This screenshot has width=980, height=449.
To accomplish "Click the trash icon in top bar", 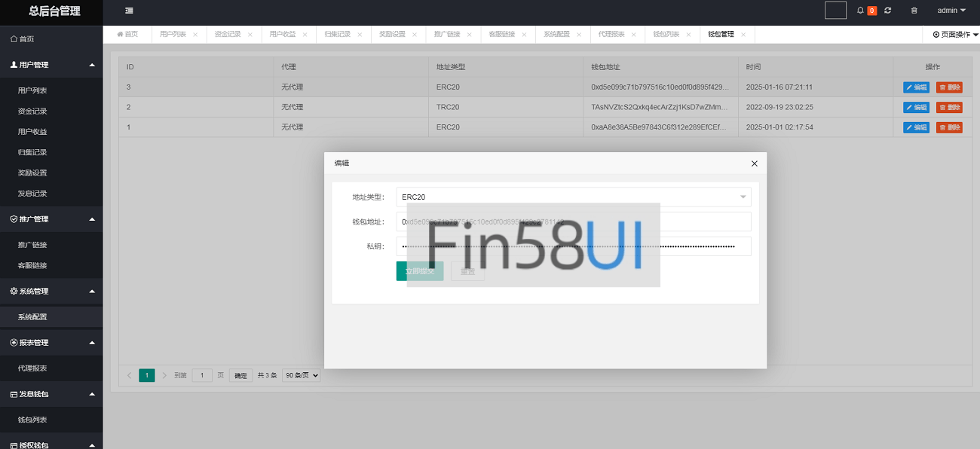I will click(x=914, y=11).
